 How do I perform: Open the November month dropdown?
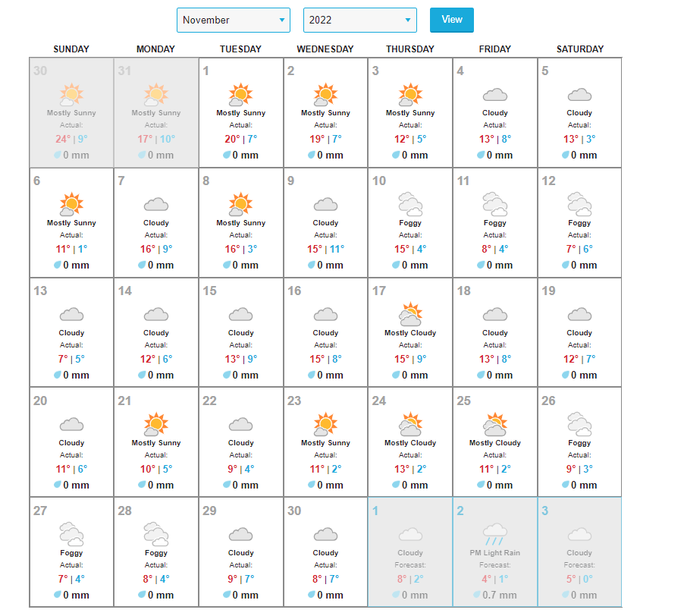pyautogui.click(x=233, y=20)
